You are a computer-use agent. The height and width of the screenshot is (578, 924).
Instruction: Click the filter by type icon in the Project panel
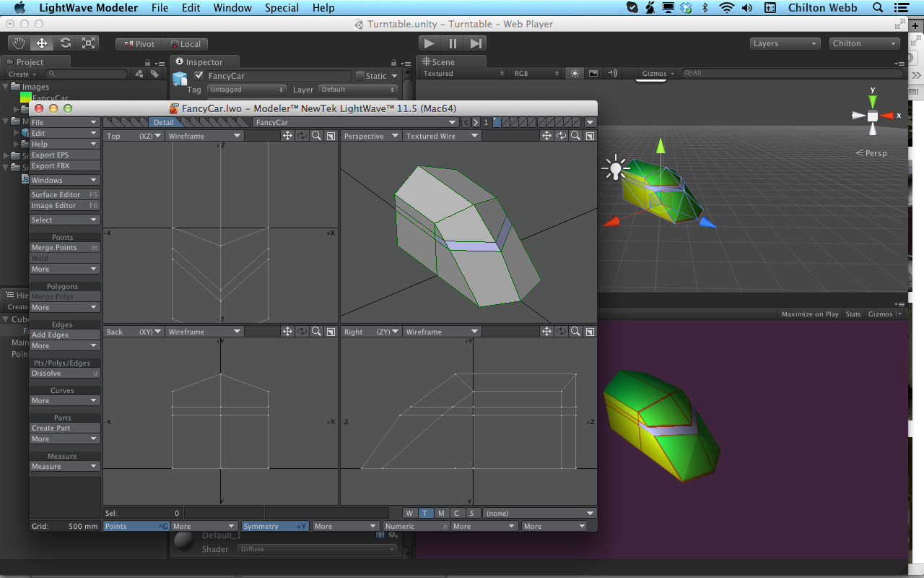tap(139, 74)
